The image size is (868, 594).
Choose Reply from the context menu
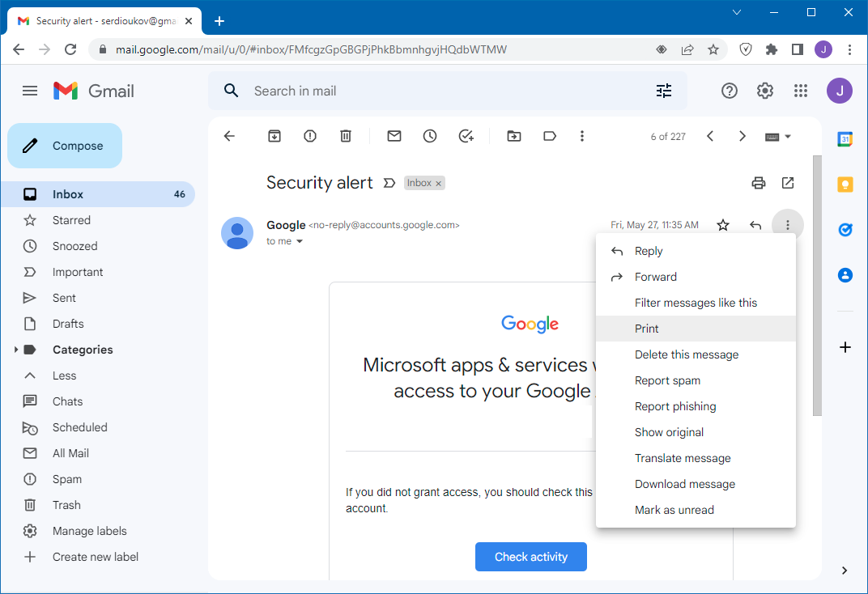696,251
